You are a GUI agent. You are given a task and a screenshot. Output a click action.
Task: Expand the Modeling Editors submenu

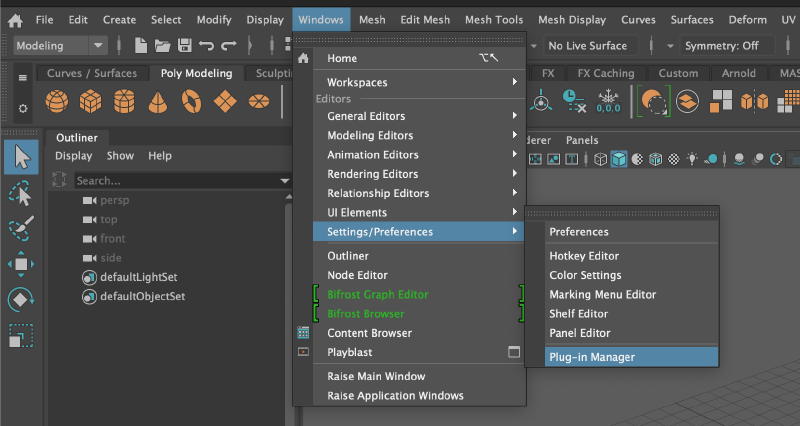421,135
